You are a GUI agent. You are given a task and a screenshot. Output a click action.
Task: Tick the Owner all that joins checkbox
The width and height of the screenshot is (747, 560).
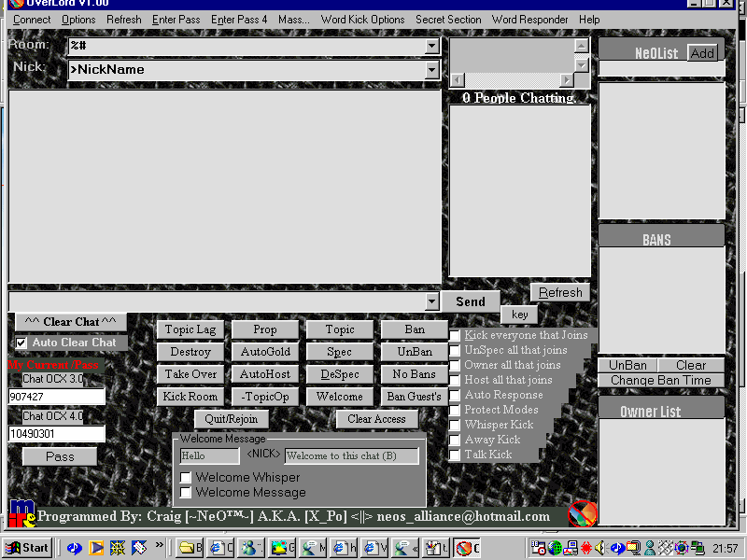click(x=455, y=365)
